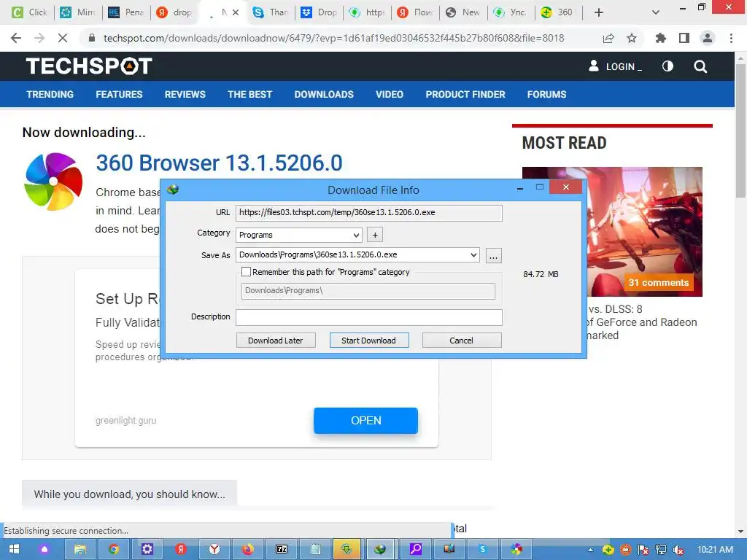Bookmark this page with the star icon

(x=632, y=38)
